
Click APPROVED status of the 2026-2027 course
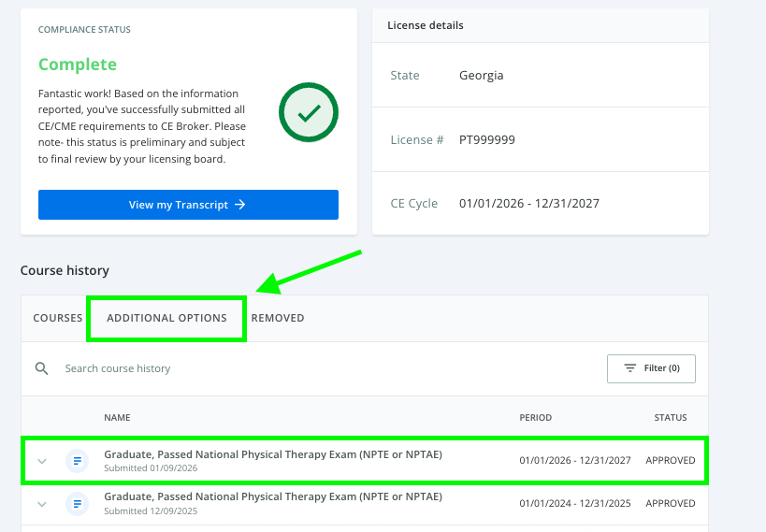coord(671,460)
